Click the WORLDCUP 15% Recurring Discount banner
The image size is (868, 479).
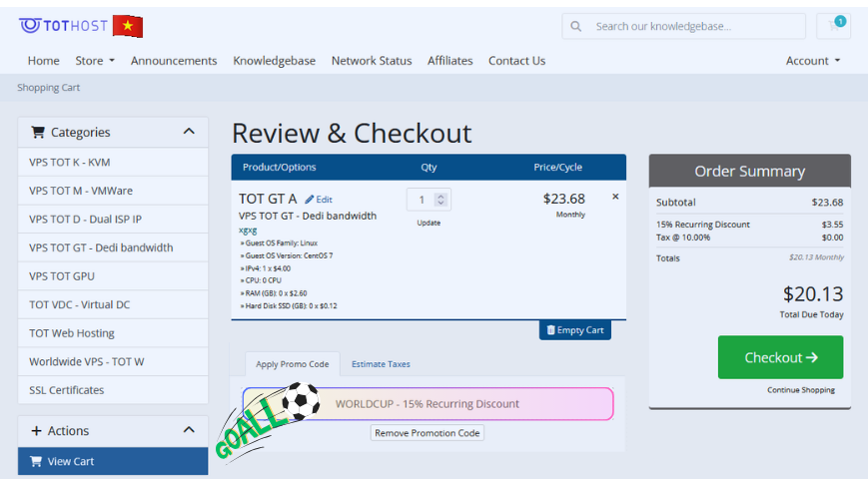click(428, 404)
